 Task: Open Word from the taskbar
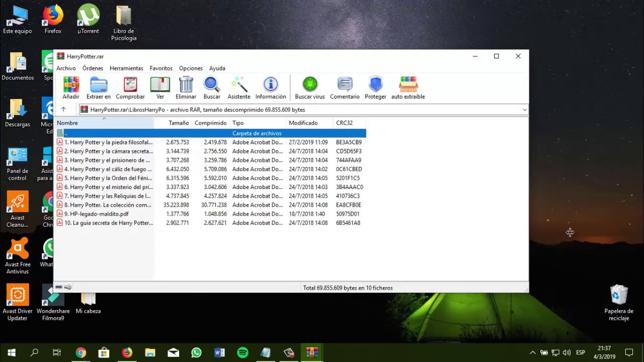[x=219, y=352]
